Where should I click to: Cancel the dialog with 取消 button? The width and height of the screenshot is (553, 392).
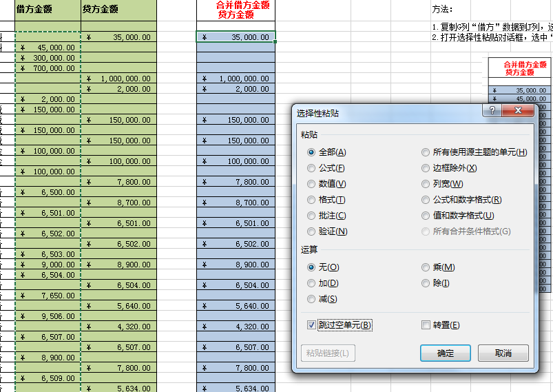[503, 353]
